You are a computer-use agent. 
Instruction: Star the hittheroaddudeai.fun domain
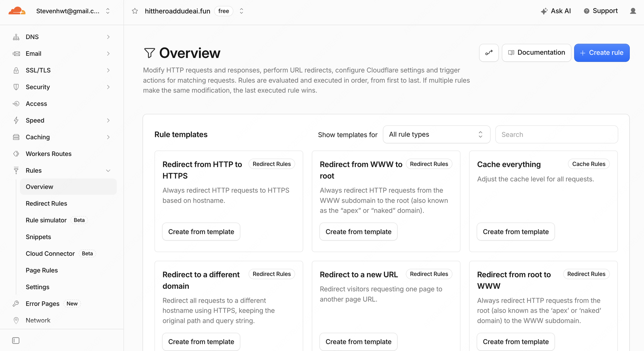[135, 11]
